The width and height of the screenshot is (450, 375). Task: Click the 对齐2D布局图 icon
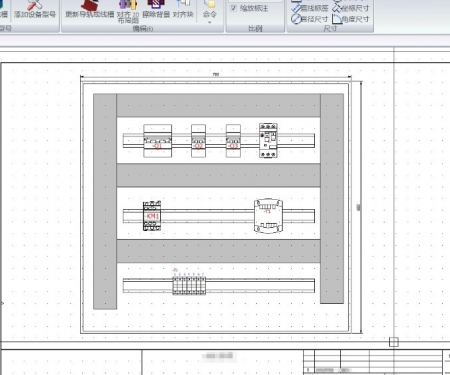[x=128, y=11]
